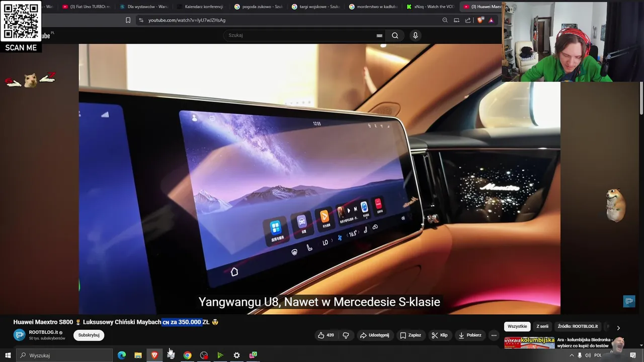
Task: Open the Brave Shields lion icon
Action: click(480, 20)
